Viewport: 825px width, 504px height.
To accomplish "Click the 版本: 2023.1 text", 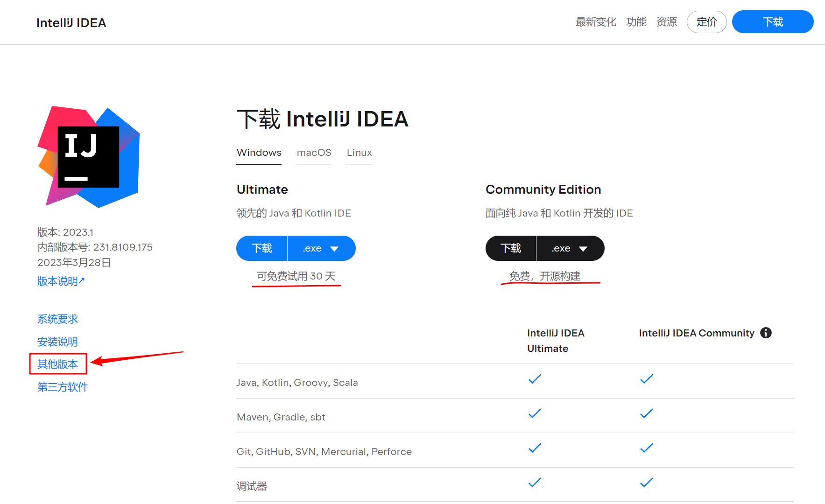I will (x=65, y=232).
